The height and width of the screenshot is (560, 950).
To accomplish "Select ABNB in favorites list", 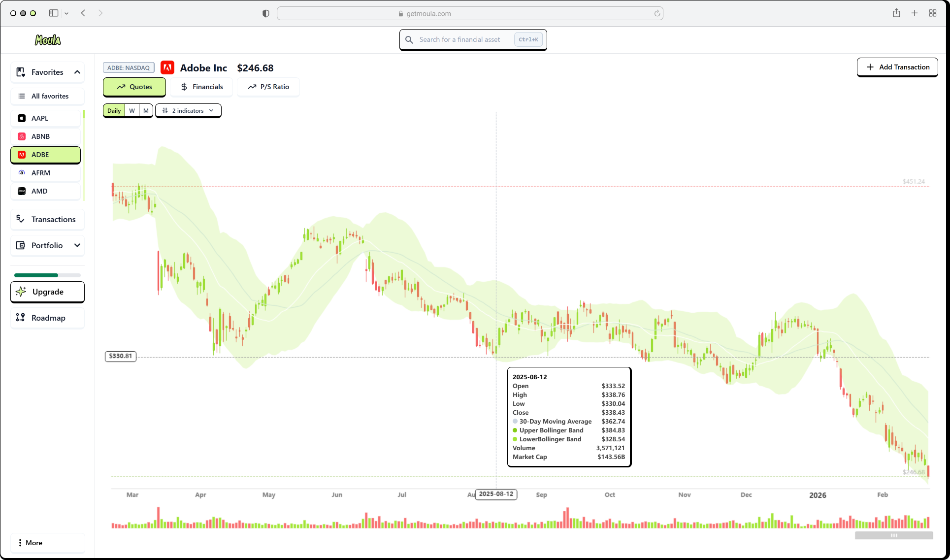I will pos(45,136).
